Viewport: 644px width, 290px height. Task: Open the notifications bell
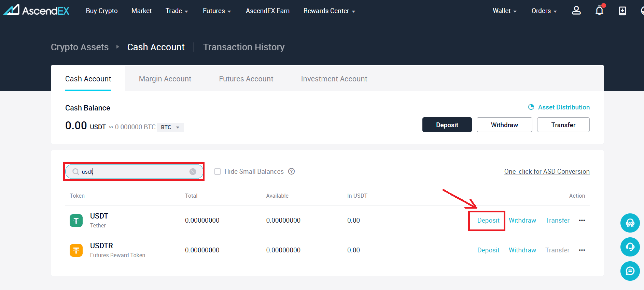click(600, 11)
